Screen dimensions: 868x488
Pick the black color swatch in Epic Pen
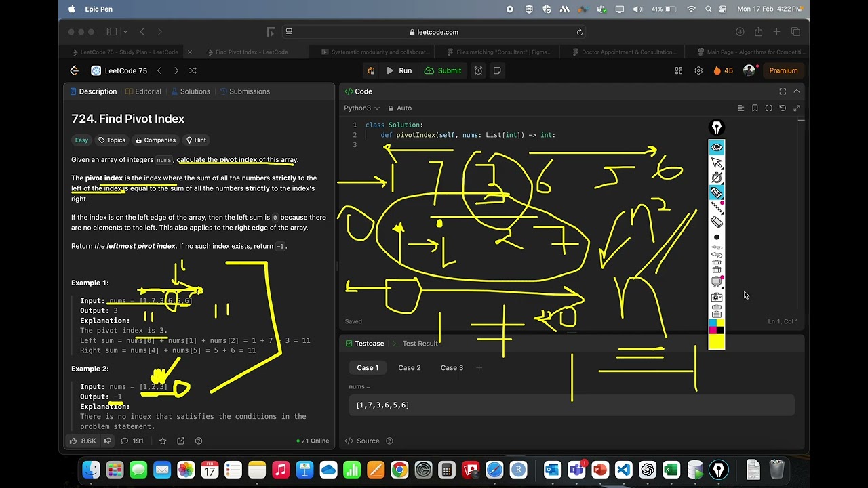[x=720, y=331]
